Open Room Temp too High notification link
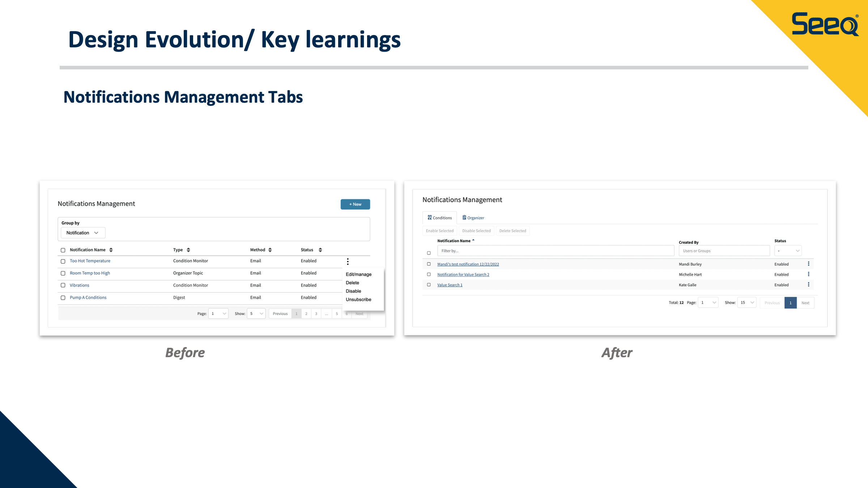 pos(90,273)
